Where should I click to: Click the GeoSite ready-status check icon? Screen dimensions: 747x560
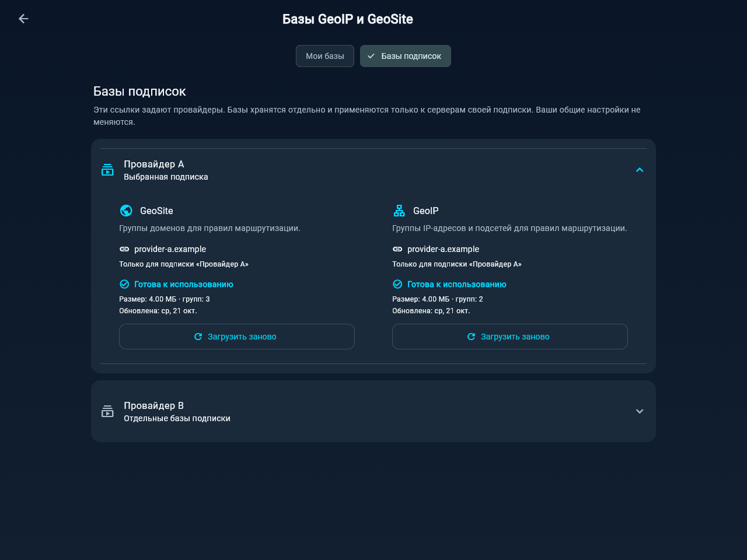click(x=124, y=284)
